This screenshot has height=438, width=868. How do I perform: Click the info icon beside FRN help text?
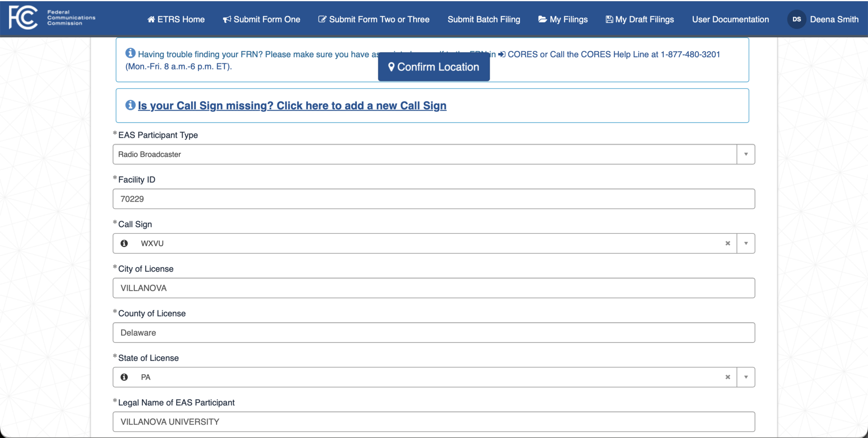(131, 53)
